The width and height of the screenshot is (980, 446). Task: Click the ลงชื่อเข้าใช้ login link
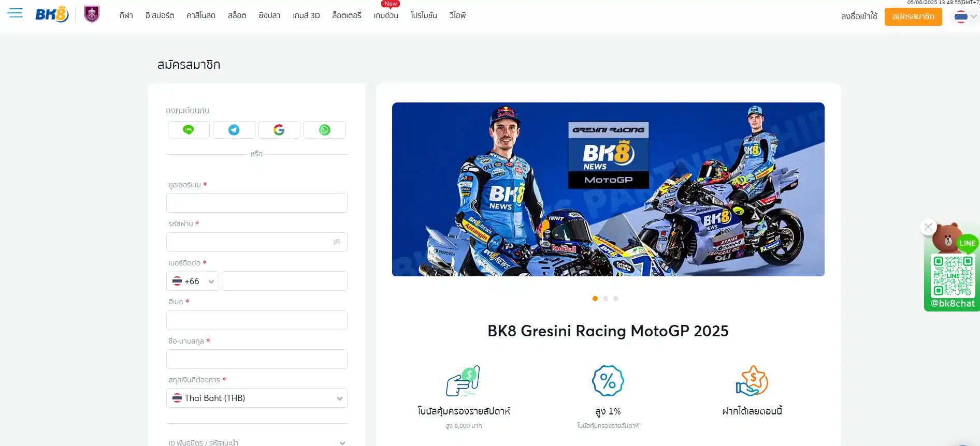point(859,17)
